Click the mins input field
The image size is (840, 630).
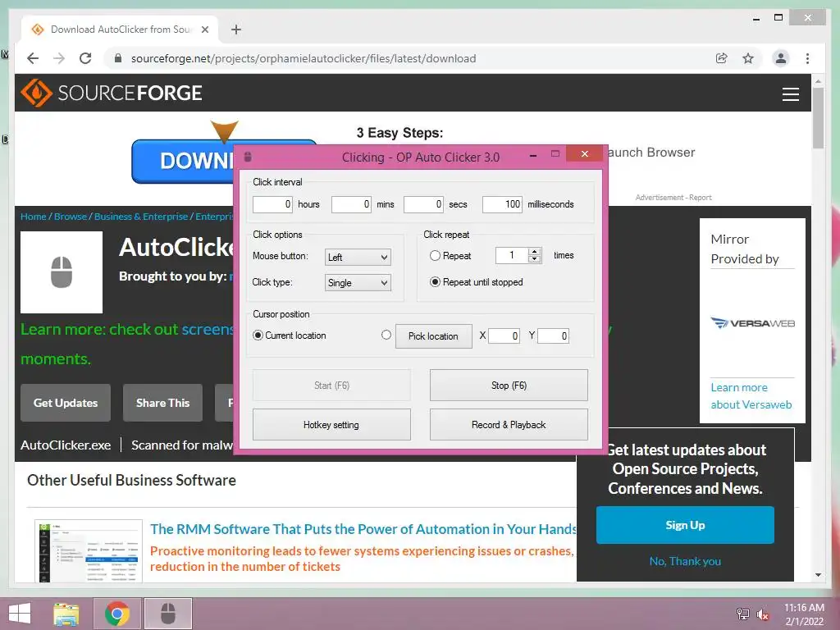[351, 204]
